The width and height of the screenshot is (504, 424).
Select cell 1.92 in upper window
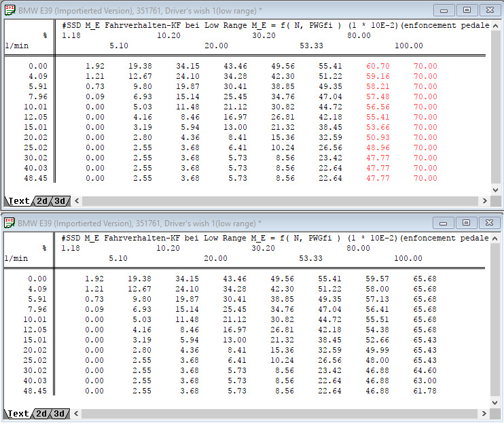tap(95, 66)
